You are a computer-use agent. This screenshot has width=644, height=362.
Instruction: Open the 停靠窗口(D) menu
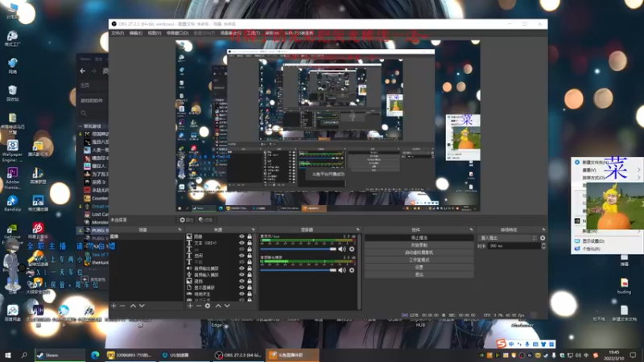pyautogui.click(x=177, y=33)
